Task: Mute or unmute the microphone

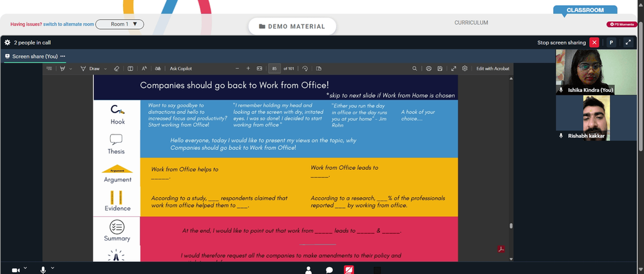Action: click(43, 270)
